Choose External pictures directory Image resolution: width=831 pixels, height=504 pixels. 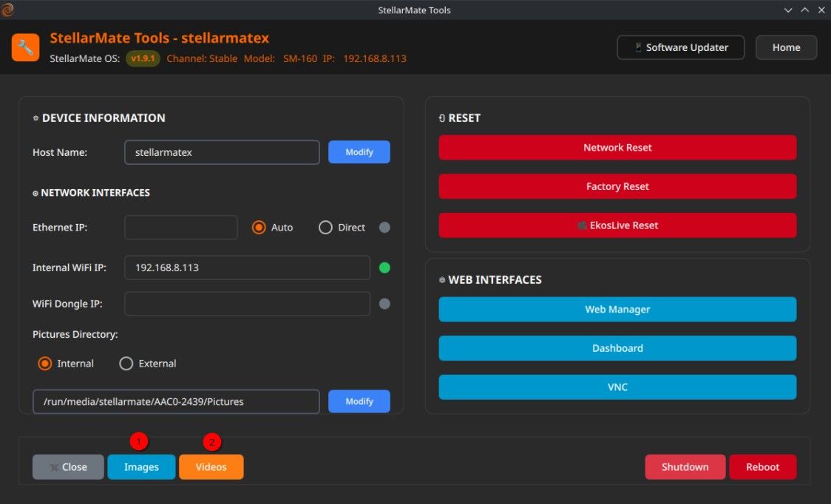(126, 364)
